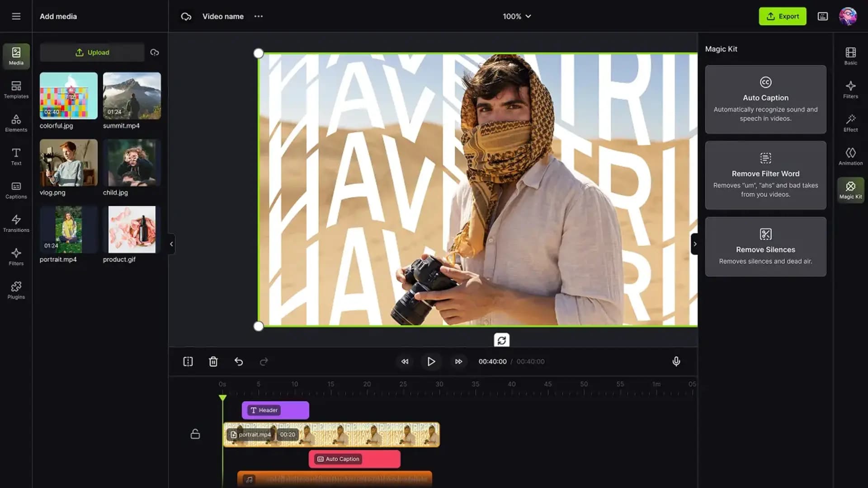868x488 pixels.
Task: Select the Auto Caption timeline clip
Action: point(354,459)
